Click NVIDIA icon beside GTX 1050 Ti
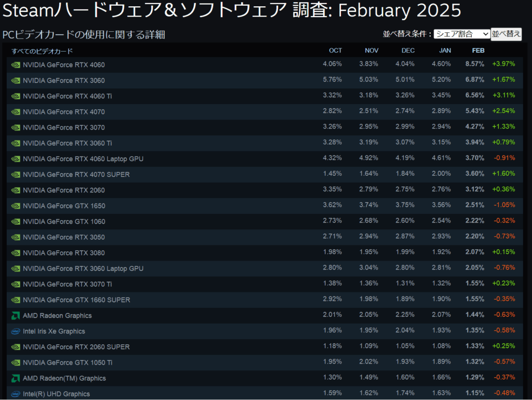532x400 pixels. point(16,363)
